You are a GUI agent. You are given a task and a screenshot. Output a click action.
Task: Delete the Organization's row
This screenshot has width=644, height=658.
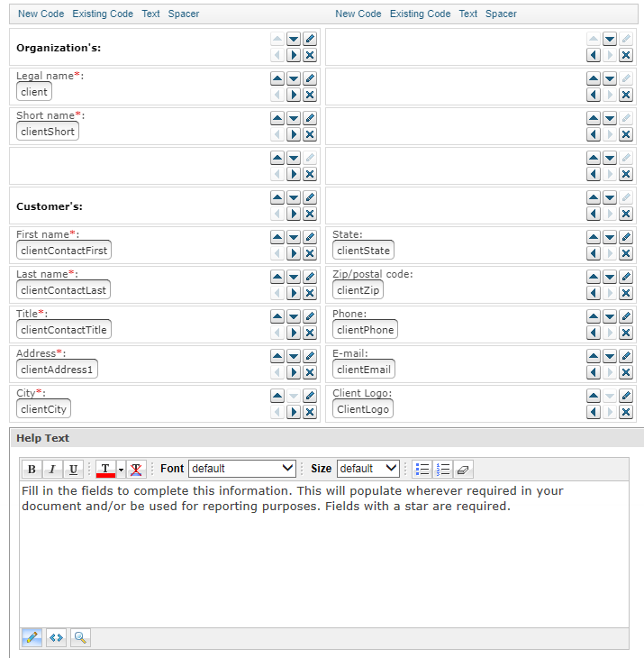[310, 55]
